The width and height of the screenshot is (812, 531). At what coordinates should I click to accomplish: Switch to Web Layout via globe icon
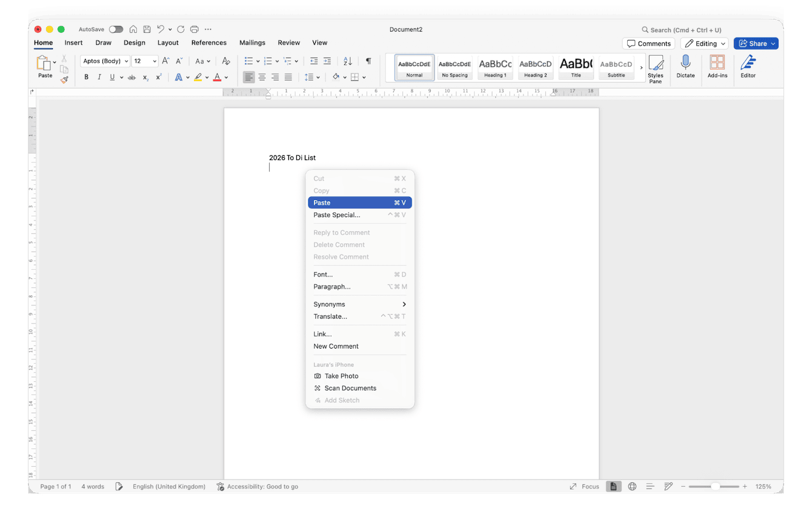coord(632,486)
